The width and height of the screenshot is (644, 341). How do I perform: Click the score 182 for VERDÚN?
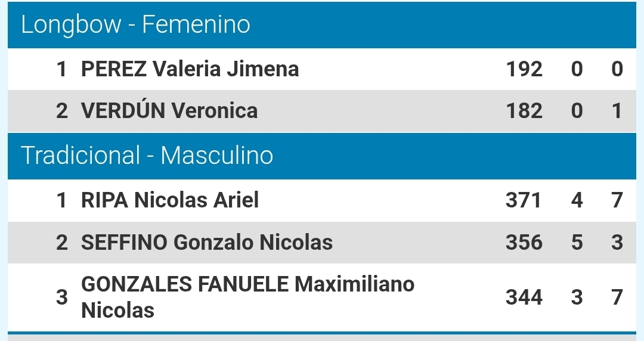524,111
